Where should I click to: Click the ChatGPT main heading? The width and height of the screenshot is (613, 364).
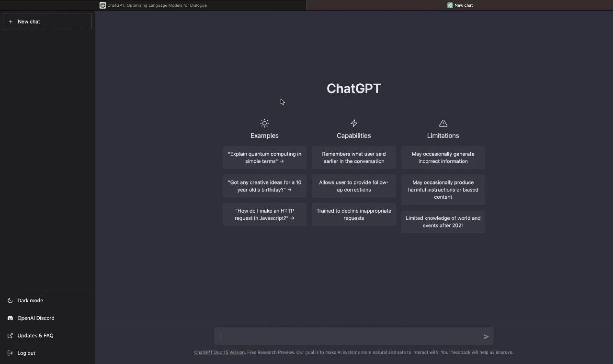click(354, 89)
